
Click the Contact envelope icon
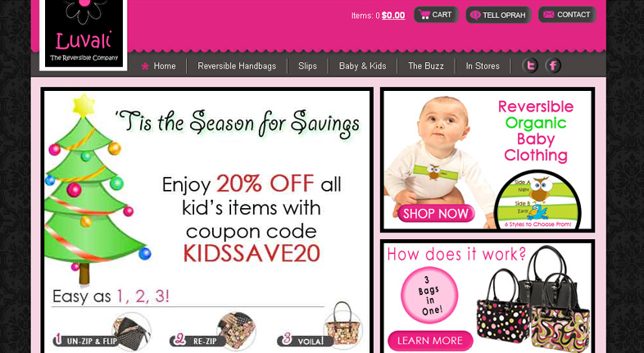(x=549, y=15)
